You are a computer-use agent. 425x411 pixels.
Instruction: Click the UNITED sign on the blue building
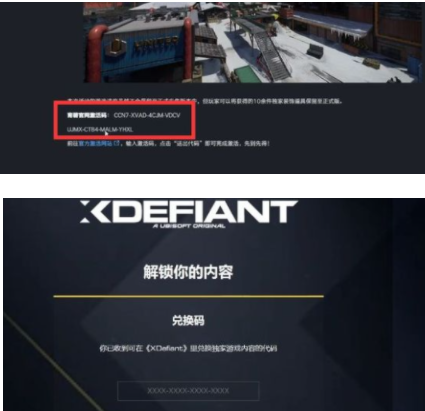coord(156,42)
